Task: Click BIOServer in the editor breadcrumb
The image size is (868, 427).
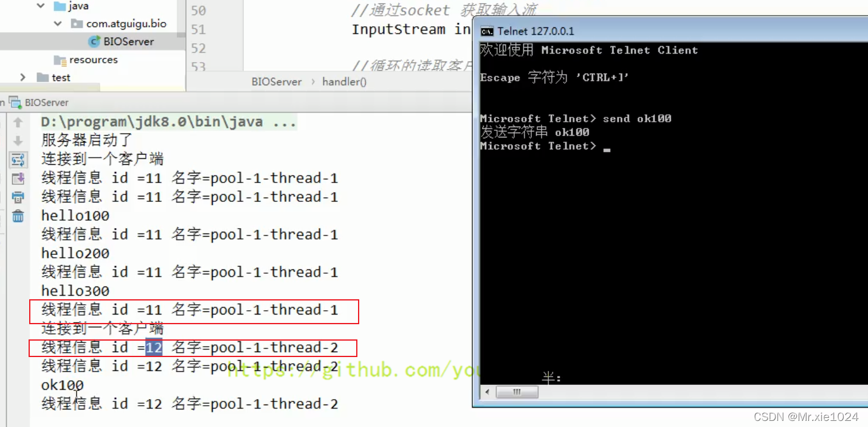Action: point(277,82)
